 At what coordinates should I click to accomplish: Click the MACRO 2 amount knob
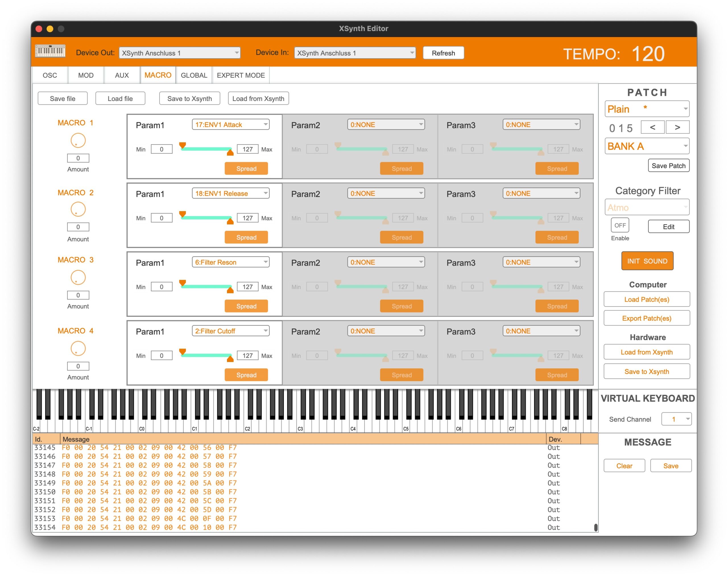(x=78, y=209)
